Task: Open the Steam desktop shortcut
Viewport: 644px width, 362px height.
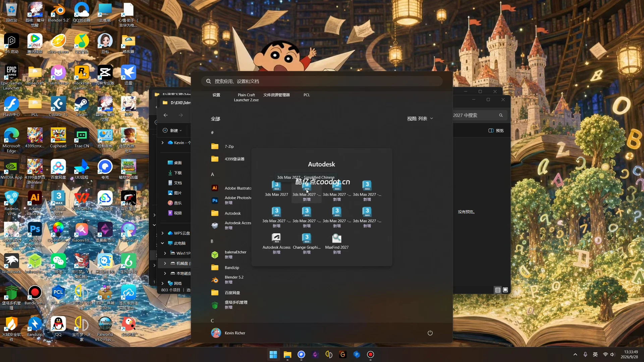Action: pos(82,107)
